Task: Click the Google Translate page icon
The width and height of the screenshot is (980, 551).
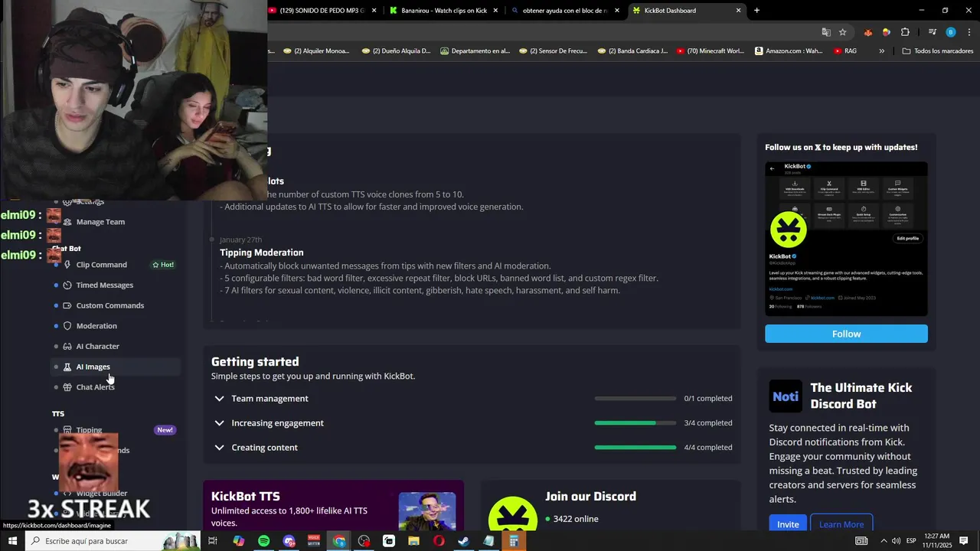Action: pyautogui.click(x=826, y=32)
